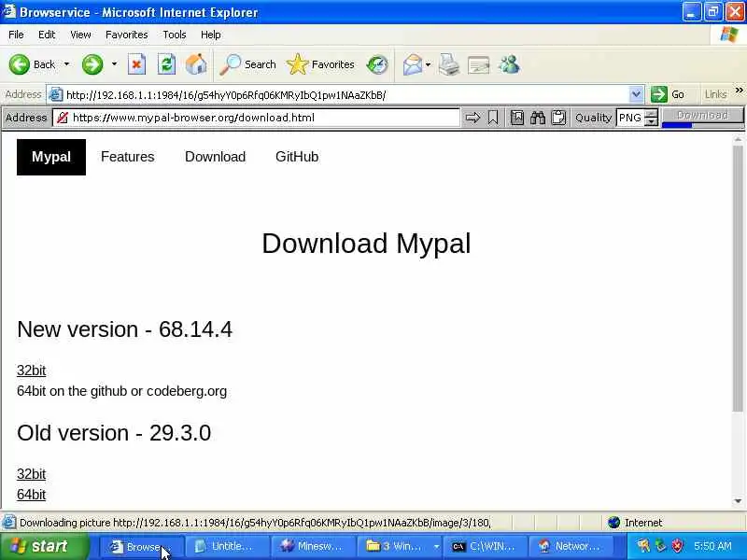This screenshot has width=747, height=560.
Task: Click the Quality stepper arrows
Action: pos(651,118)
